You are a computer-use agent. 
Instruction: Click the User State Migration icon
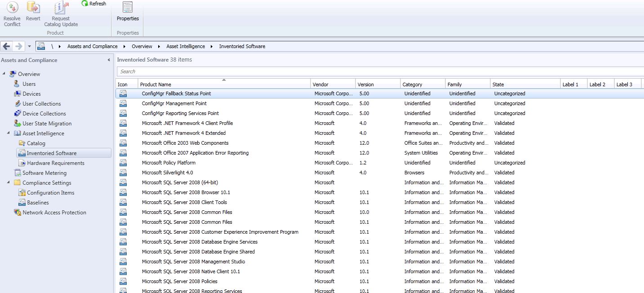pyautogui.click(x=17, y=123)
